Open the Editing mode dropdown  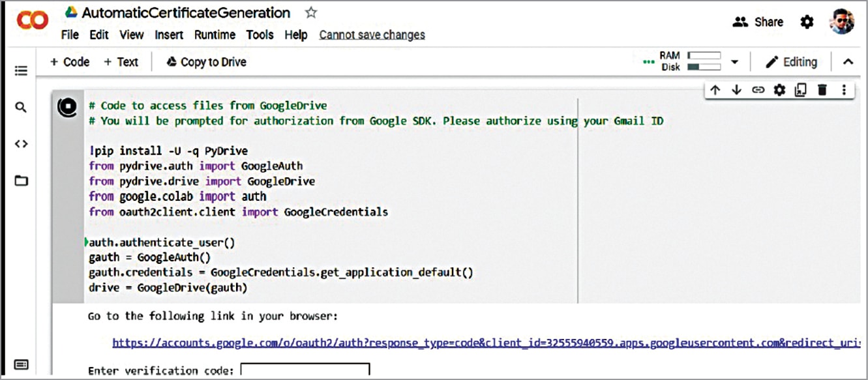click(x=791, y=62)
